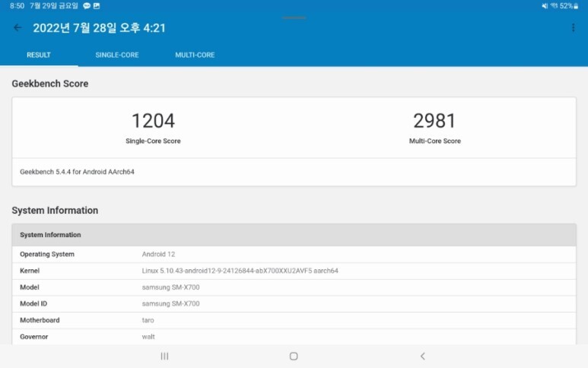This screenshot has width=588, height=368.
Task: Tap the Model ID row label
Action: 33,303
